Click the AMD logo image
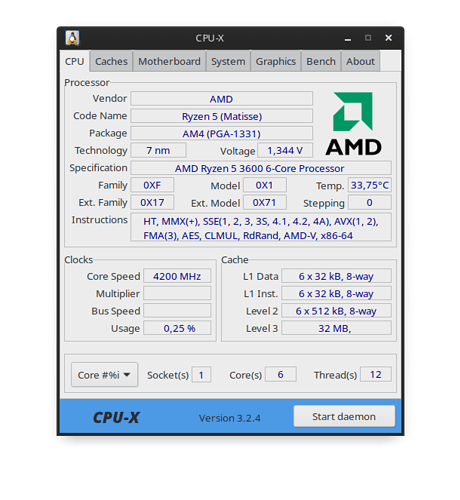The height and width of the screenshot is (500, 460). [x=353, y=124]
